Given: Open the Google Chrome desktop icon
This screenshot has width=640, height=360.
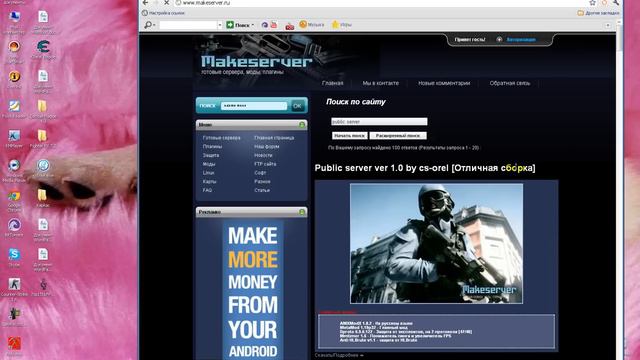Looking at the screenshot, I should pyautogui.click(x=14, y=201).
